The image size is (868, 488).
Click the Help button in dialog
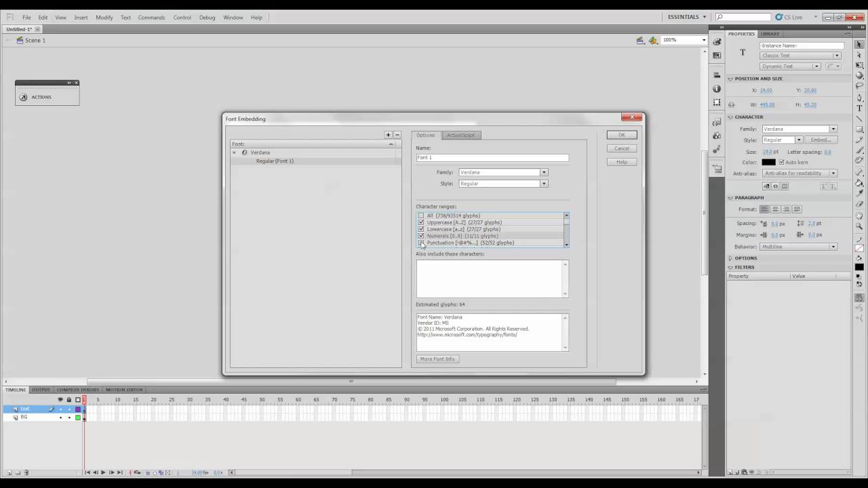click(x=622, y=162)
